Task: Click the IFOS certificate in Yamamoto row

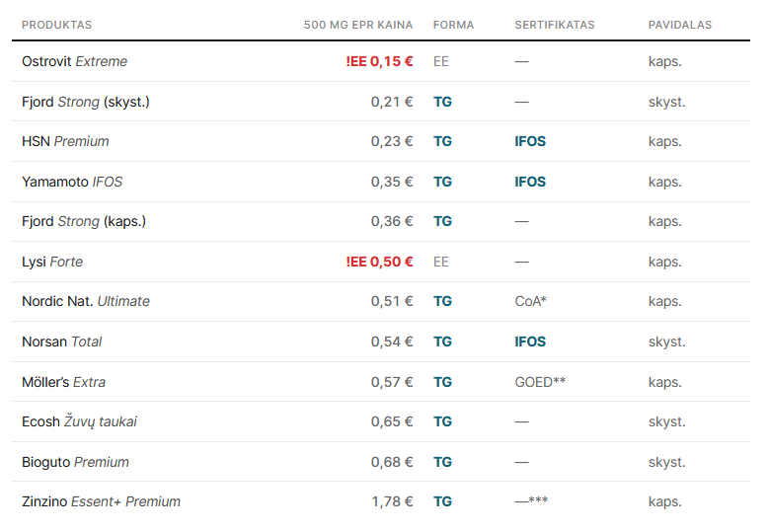Action: [530, 182]
